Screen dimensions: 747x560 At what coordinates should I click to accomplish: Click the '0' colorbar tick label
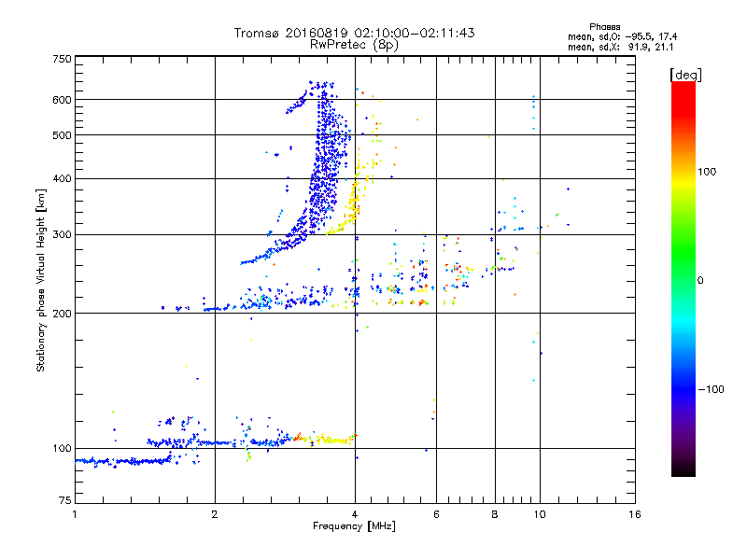(x=700, y=280)
